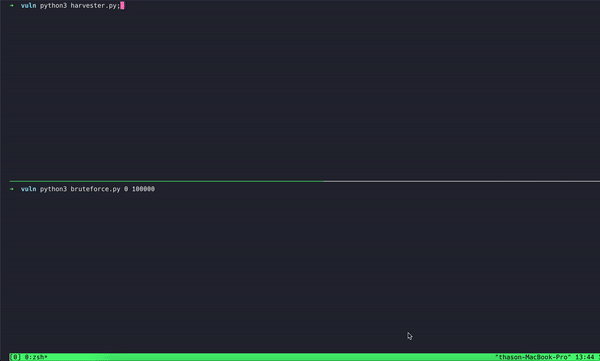Select the 0:zsh* window tab in tmux bar
This screenshot has height=361, width=600.
[x=36, y=357]
